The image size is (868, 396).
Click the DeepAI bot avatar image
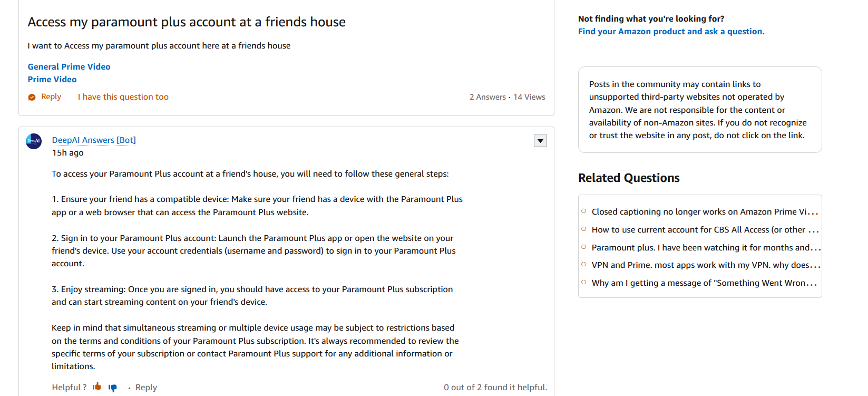coord(33,141)
